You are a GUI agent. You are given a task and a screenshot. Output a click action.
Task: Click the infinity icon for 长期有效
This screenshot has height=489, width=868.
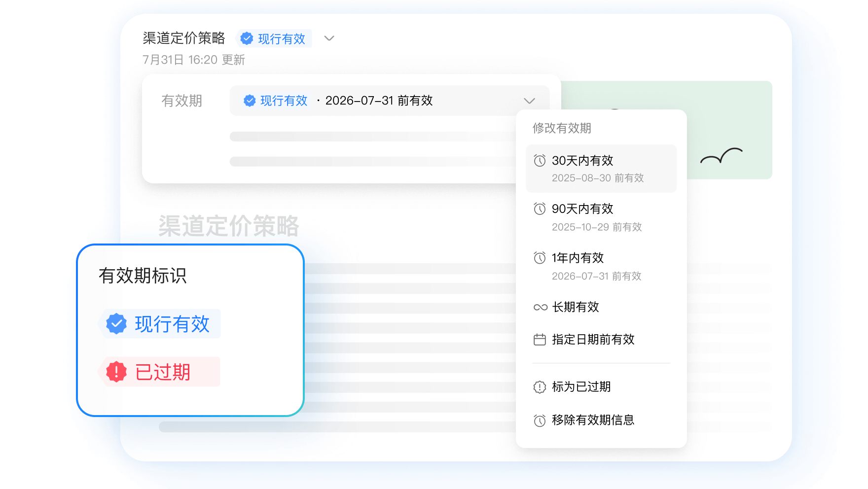pos(540,307)
